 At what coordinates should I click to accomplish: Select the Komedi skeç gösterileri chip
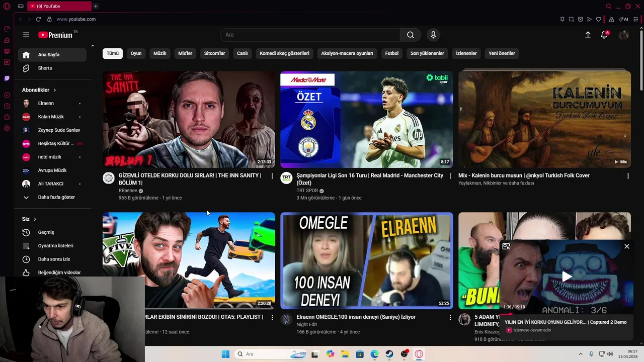pyautogui.click(x=284, y=53)
